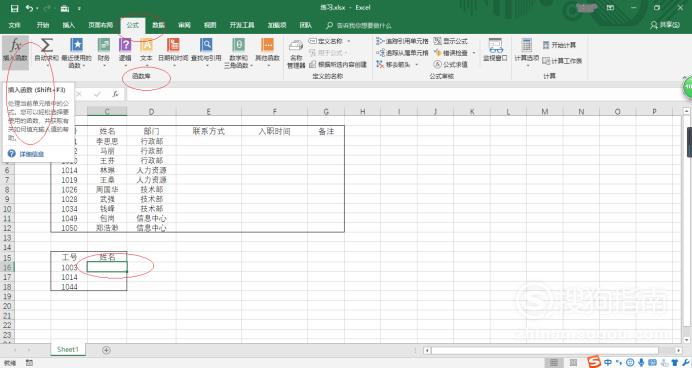Click Remove Arrows (移去箭头)

coord(393,64)
